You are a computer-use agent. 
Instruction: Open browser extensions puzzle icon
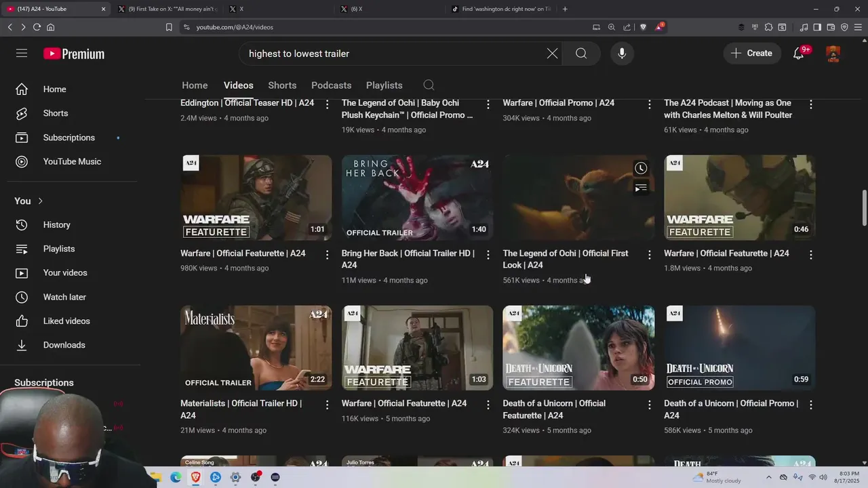pos(768,27)
